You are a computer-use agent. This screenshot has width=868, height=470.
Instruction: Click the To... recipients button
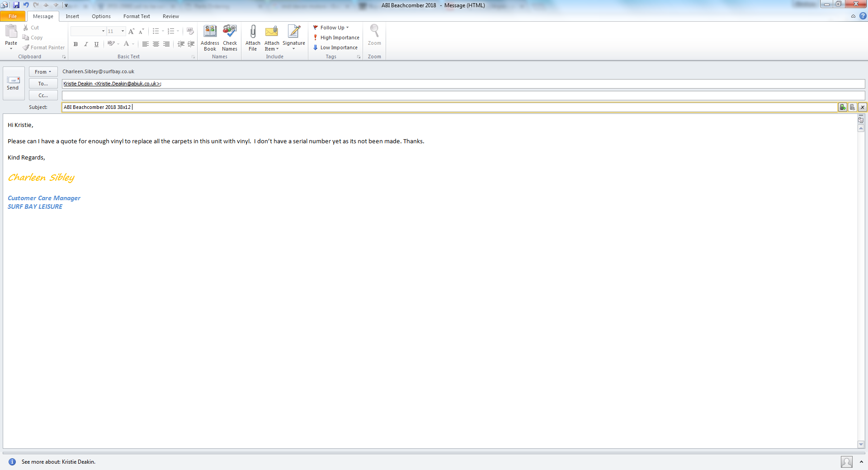point(43,84)
